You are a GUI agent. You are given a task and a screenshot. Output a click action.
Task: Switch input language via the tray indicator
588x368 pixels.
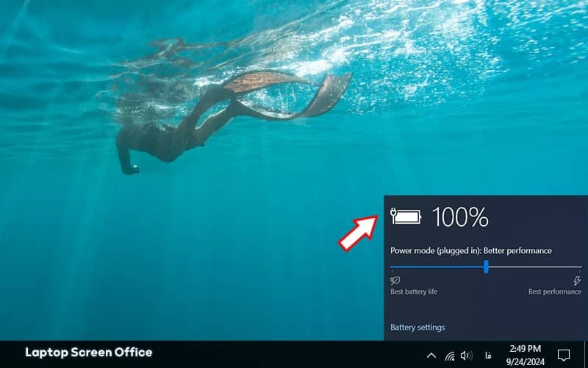[488, 355]
